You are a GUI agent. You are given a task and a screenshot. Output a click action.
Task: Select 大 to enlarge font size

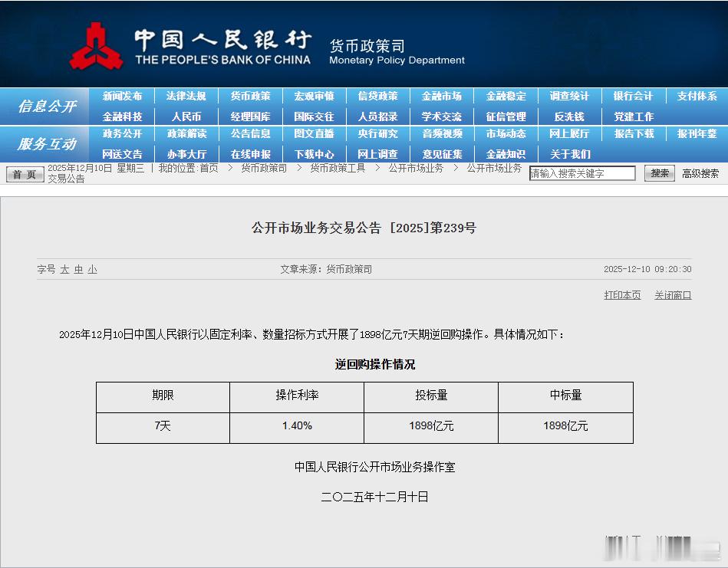pyautogui.click(x=64, y=269)
